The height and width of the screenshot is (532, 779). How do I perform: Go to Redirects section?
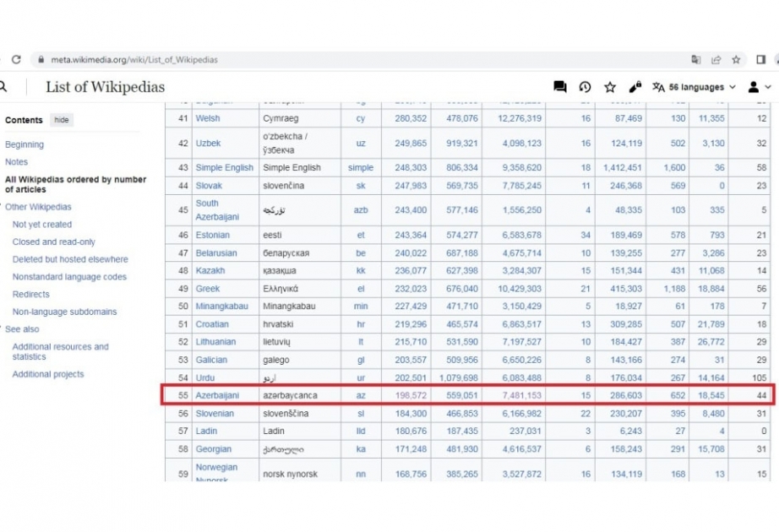tap(30, 294)
